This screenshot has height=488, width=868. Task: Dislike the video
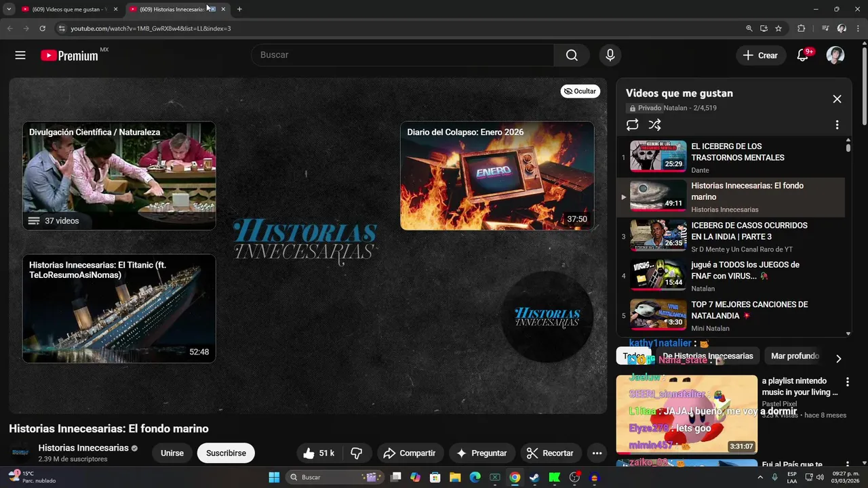(357, 453)
